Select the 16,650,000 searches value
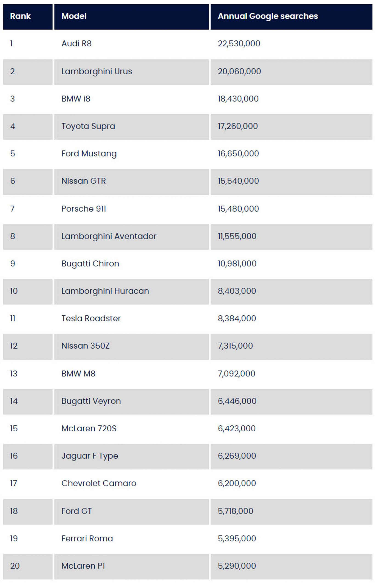Screen dimensions: 376x588 238,154
